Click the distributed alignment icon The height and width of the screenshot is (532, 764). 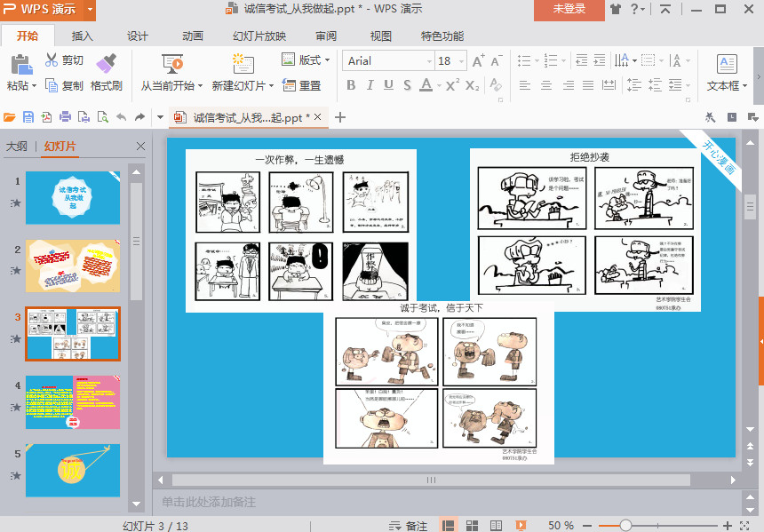(x=609, y=85)
